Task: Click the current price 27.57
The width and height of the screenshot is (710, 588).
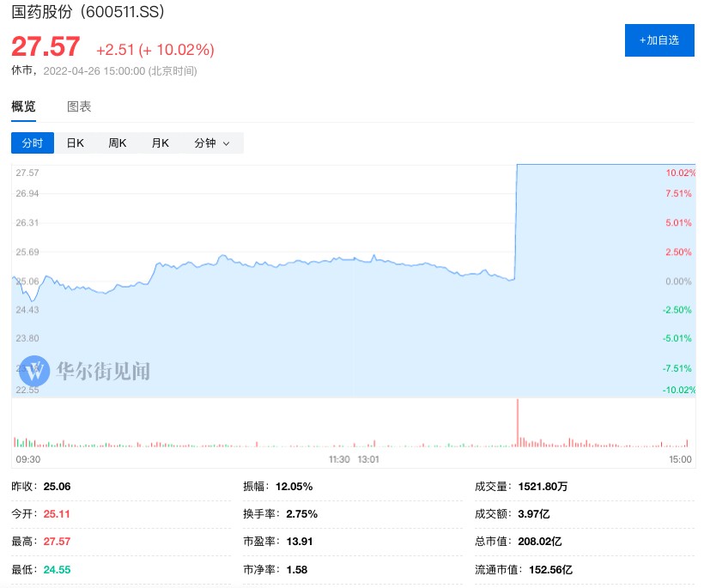Action: click(46, 46)
